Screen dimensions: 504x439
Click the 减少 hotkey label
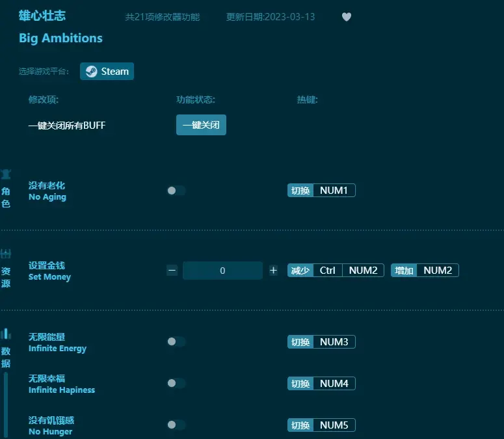(x=300, y=271)
